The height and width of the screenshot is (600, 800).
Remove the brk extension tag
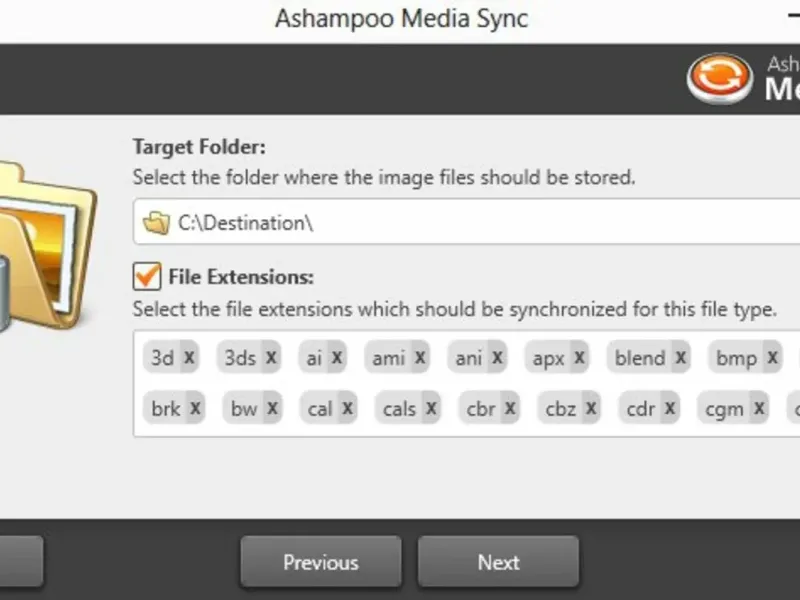[x=195, y=408]
